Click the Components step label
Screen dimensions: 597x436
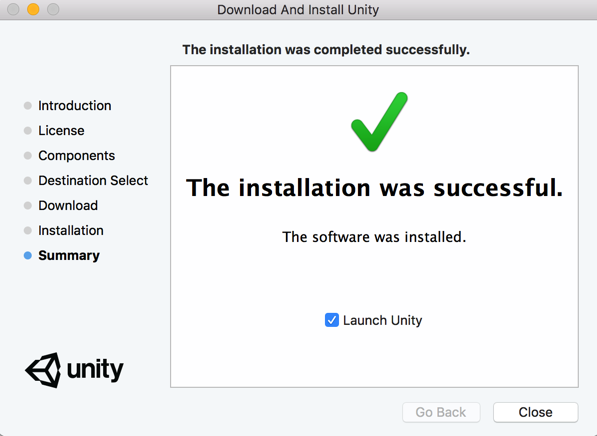(x=76, y=156)
